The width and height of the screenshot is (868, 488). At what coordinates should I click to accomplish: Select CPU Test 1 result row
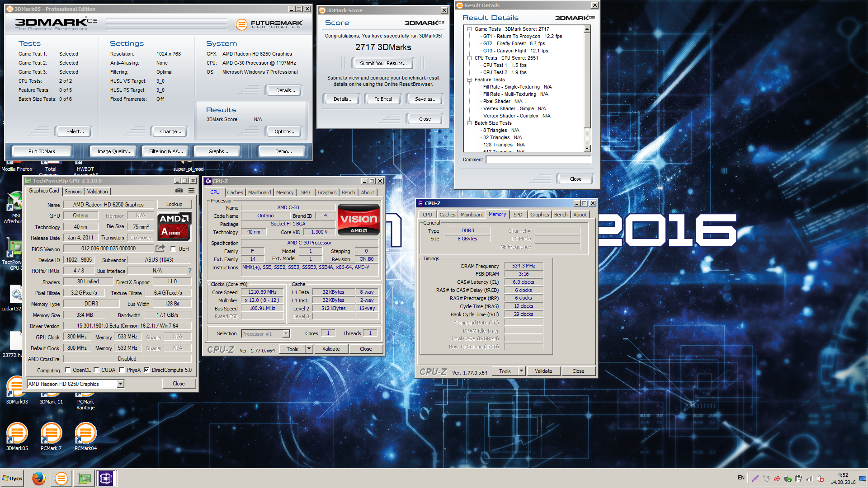[x=505, y=65]
